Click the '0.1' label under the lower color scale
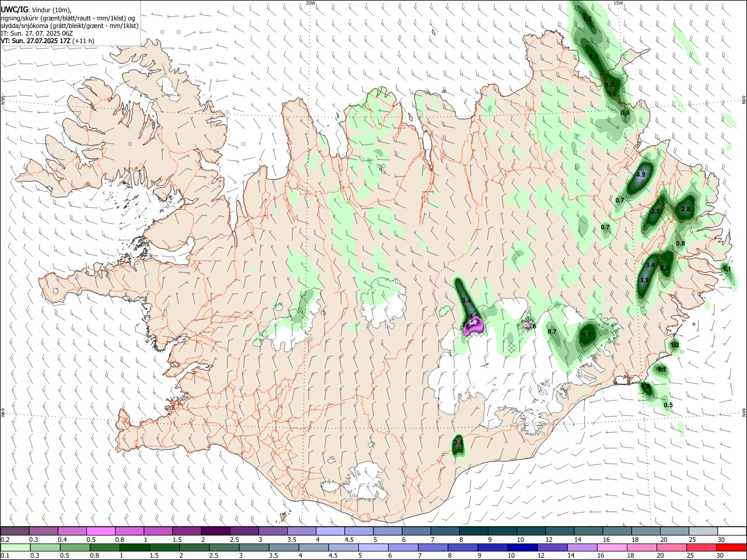Viewport: 747px width, 560px height. [x=5, y=556]
